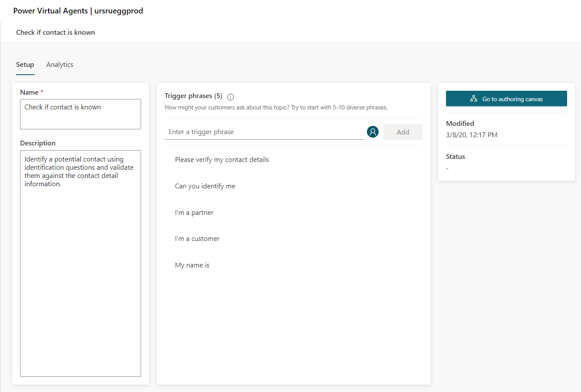Click the Go to authoring canvas button
The image size is (581, 392).
(506, 99)
